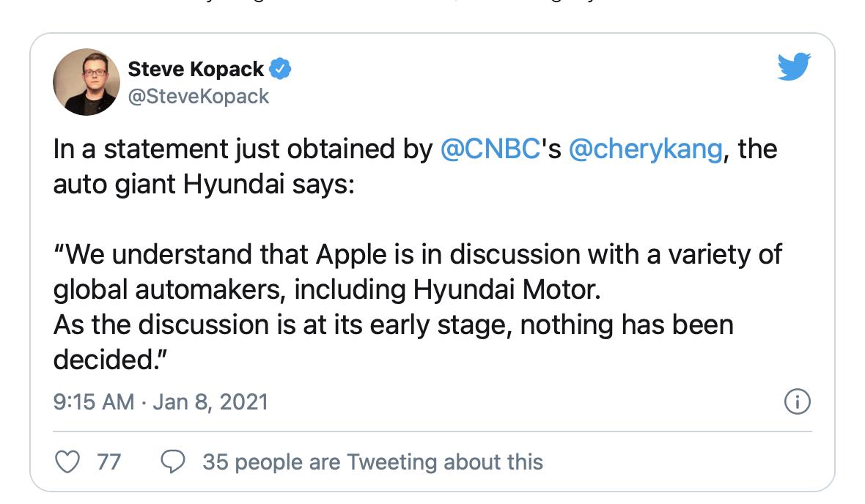Click the Steve Kopack display name

coord(196,70)
